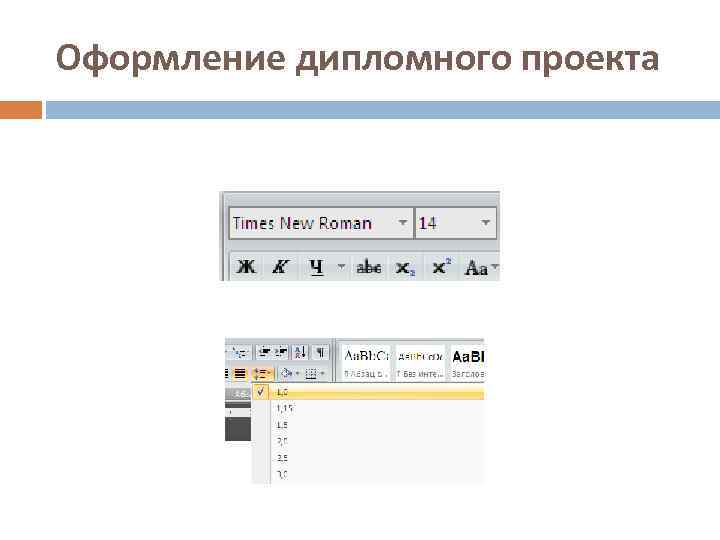Viewport: 720px width, 540px height.
Task: Toggle italic К formatting button
Action: click(280, 266)
